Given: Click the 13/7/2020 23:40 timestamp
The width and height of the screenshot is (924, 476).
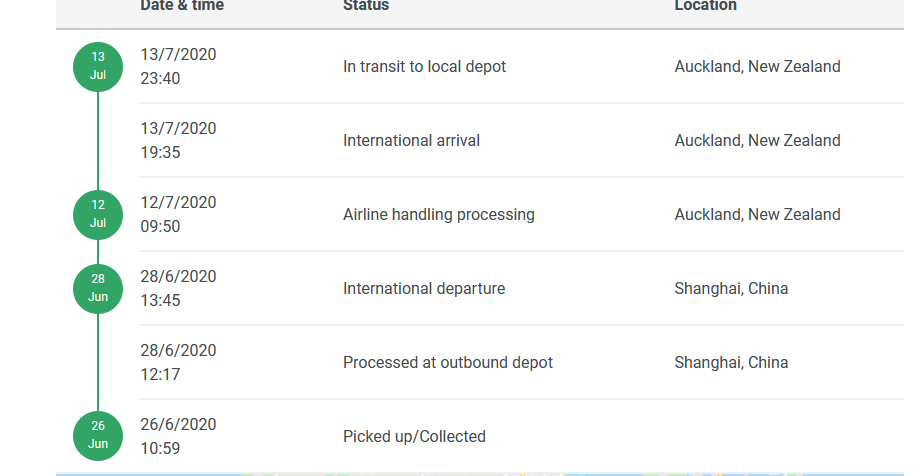Looking at the screenshot, I should coord(178,67).
